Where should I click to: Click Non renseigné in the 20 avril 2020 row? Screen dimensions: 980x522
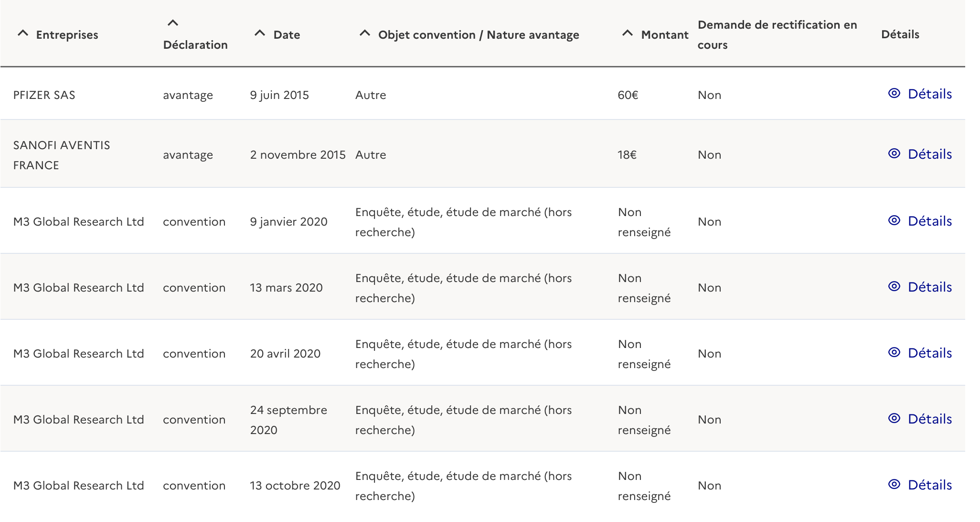click(644, 354)
